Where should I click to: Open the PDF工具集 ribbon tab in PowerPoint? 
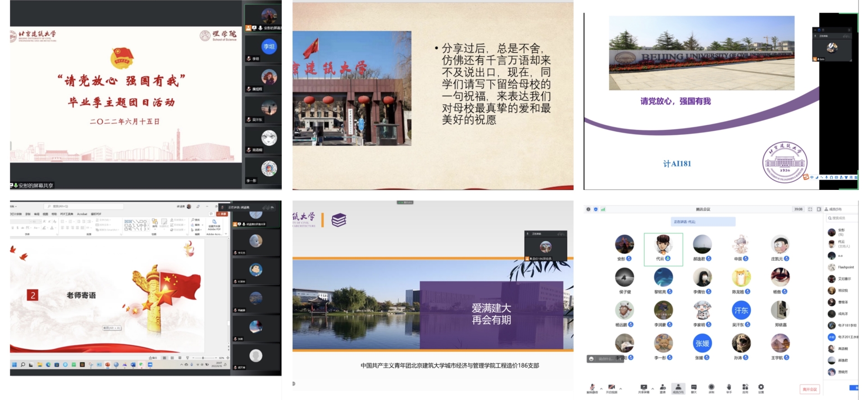click(x=67, y=214)
